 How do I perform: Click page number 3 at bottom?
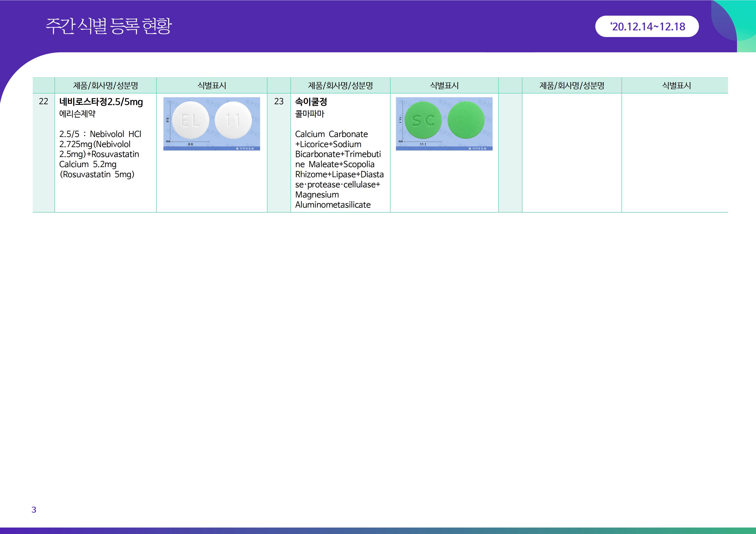34,510
